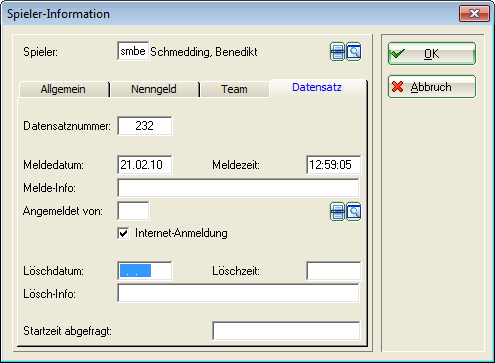Click the Meldedatum date field
The height and width of the screenshot is (363, 495).
tap(145, 165)
